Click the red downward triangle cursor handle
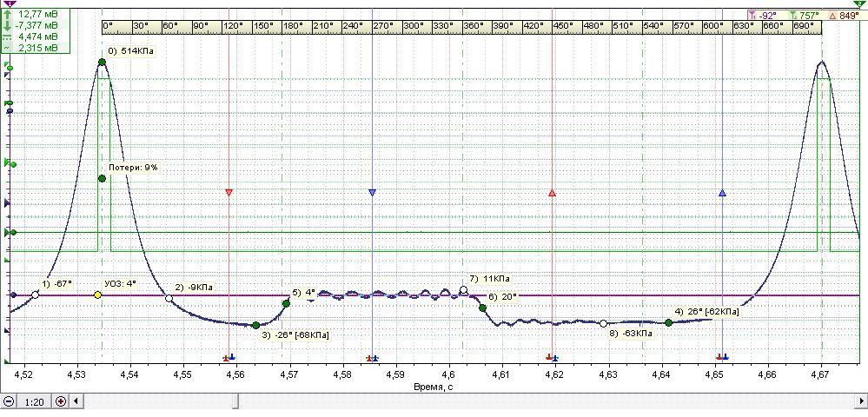 pyautogui.click(x=229, y=192)
